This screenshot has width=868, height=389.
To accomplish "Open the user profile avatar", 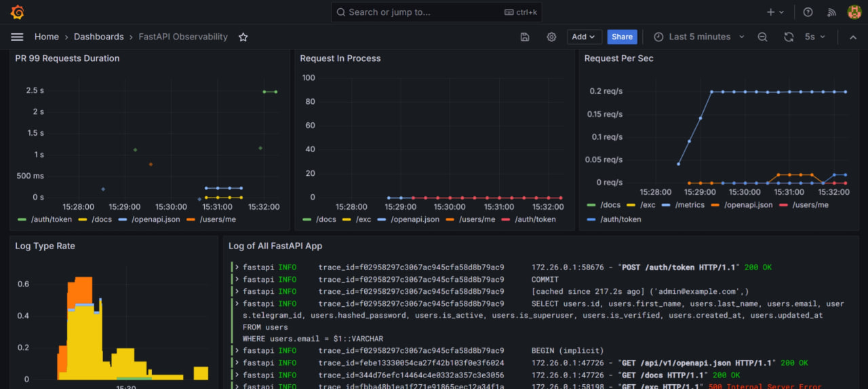I will pyautogui.click(x=854, y=12).
